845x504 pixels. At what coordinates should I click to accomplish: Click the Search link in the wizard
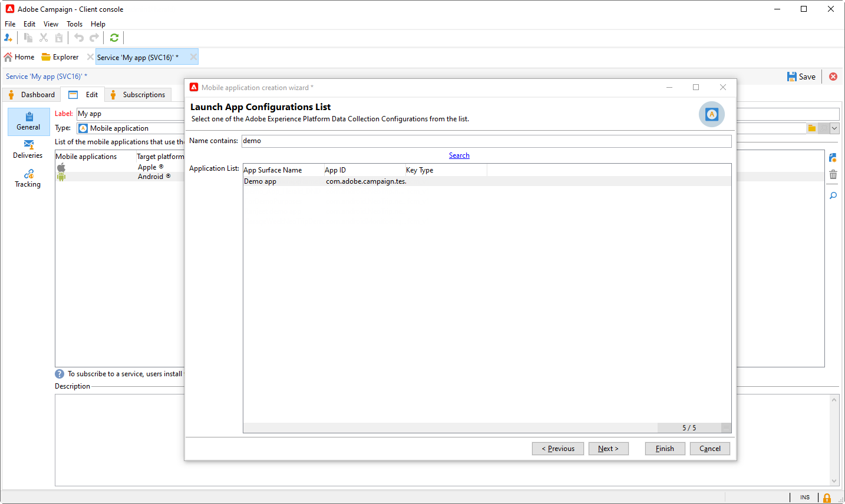459,155
